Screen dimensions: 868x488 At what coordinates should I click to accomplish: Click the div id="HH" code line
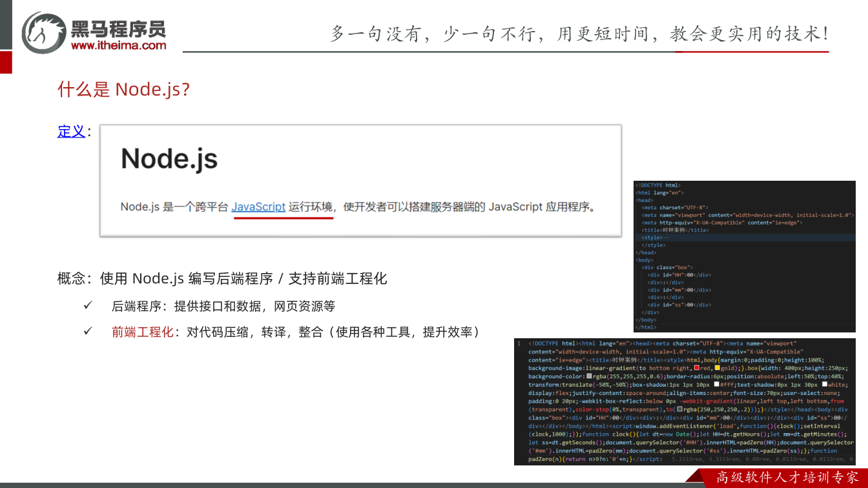point(679,274)
